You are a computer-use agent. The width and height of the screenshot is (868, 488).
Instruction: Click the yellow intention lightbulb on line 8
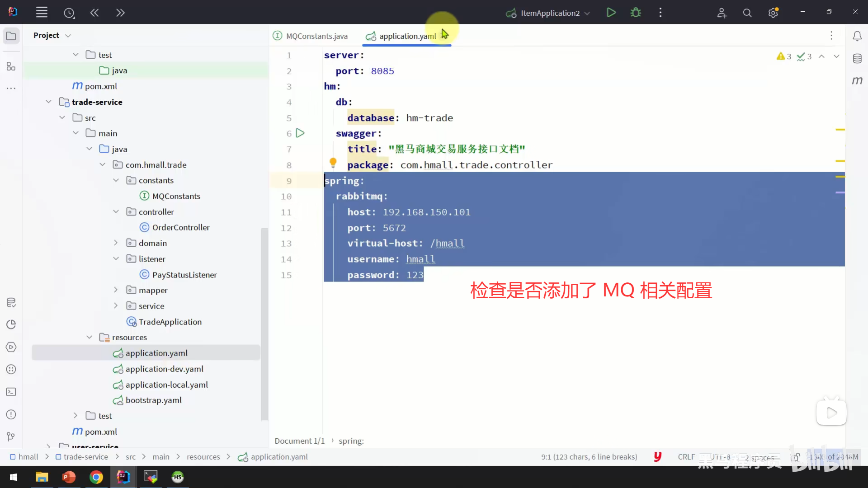333,162
